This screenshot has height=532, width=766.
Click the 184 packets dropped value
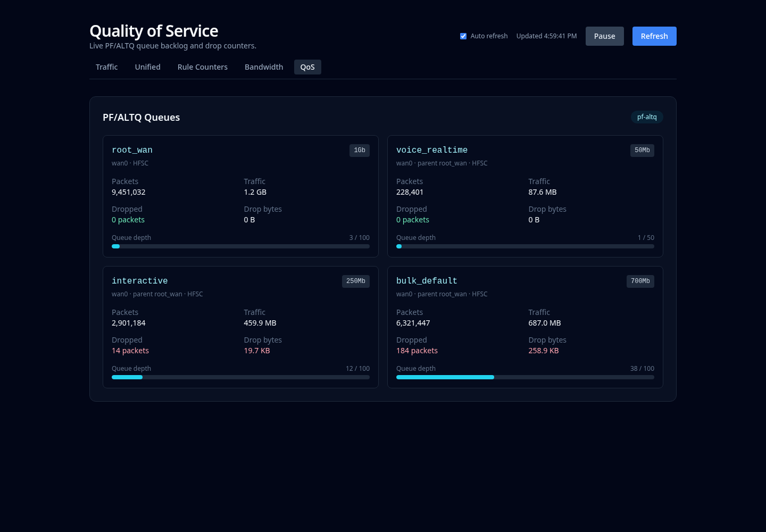pyautogui.click(x=417, y=351)
